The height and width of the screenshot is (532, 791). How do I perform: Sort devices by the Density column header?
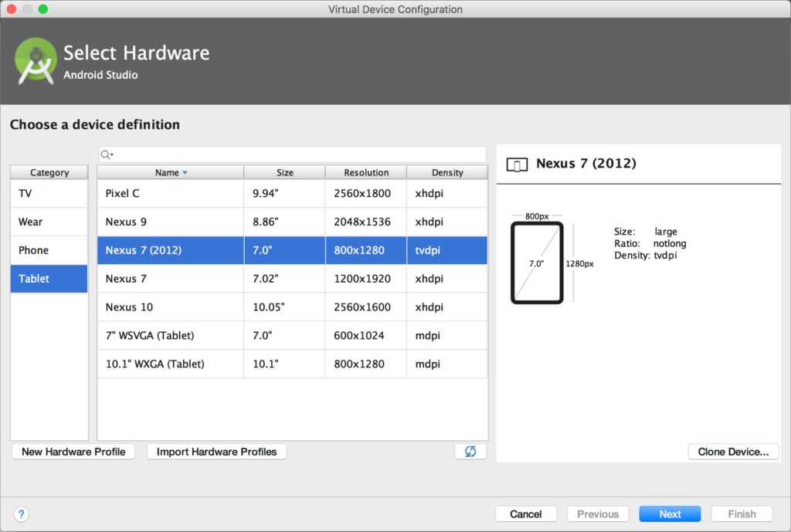[x=447, y=172]
